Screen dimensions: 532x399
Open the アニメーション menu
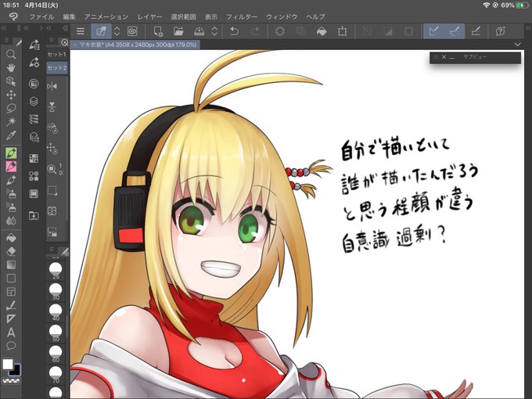tap(106, 16)
